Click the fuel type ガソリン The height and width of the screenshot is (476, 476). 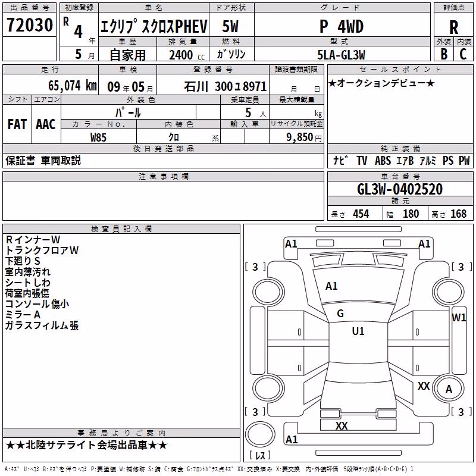(x=231, y=54)
